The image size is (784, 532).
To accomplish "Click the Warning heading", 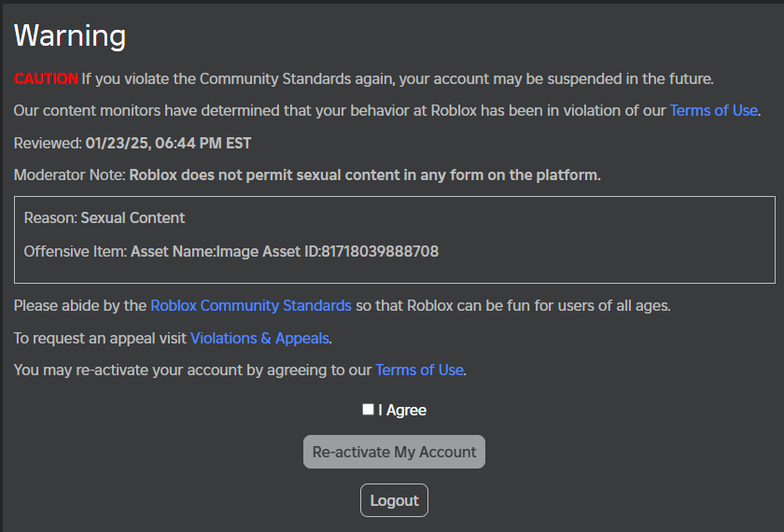I will pos(70,36).
